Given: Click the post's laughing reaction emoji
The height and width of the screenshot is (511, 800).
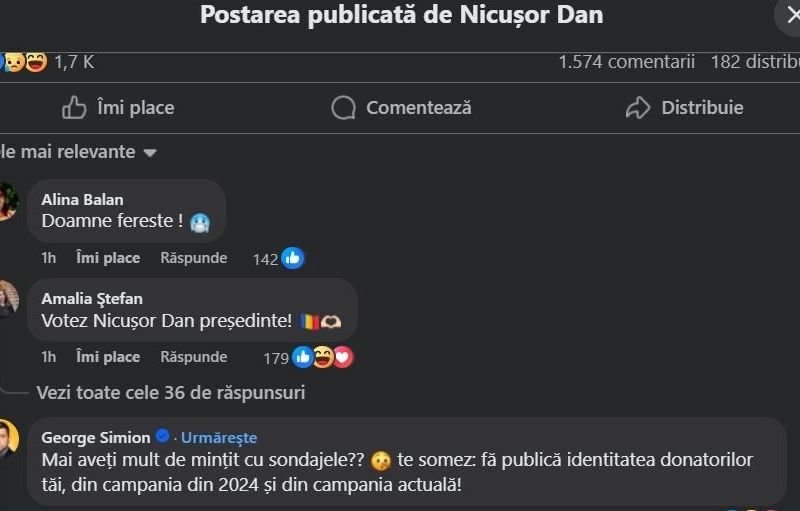Looking at the screenshot, I should [x=36, y=62].
